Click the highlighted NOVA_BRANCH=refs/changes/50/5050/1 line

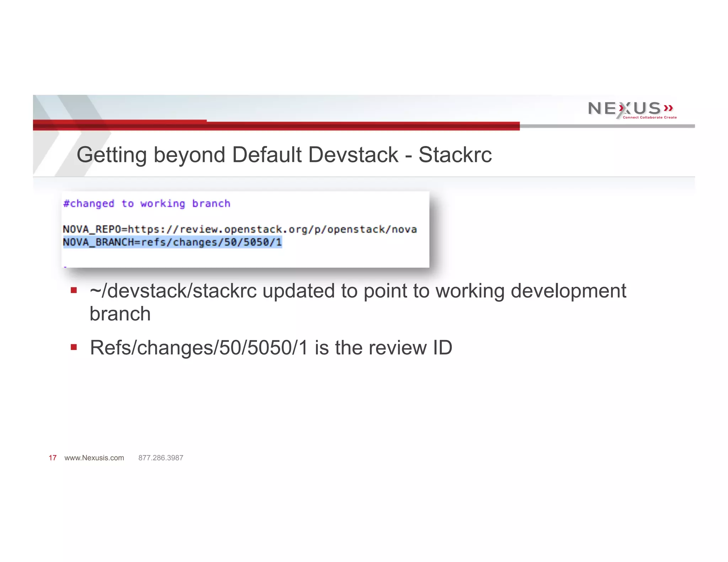coord(172,242)
